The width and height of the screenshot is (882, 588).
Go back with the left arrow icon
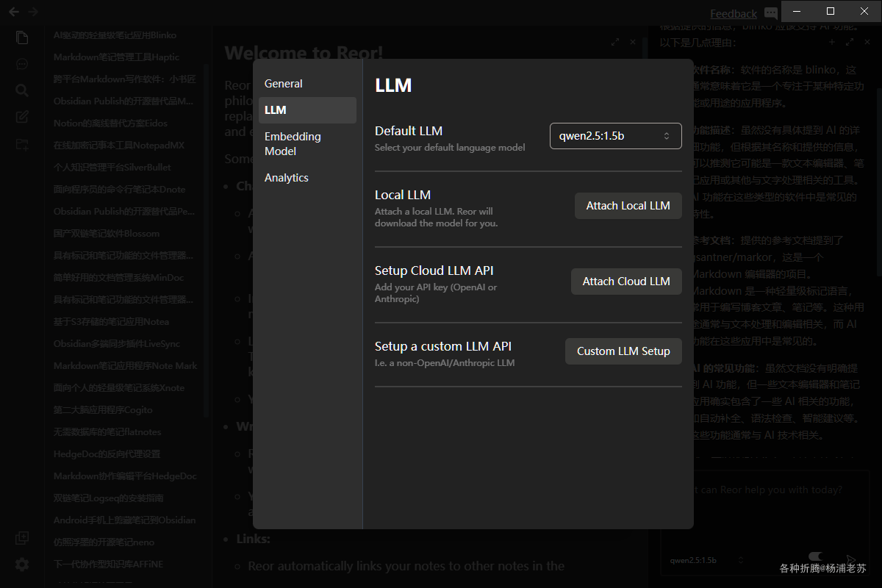pyautogui.click(x=14, y=12)
